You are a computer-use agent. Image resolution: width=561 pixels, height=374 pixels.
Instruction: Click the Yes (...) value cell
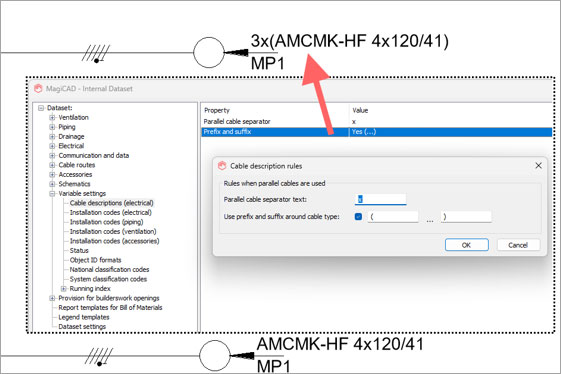pyautogui.click(x=364, y=132)
